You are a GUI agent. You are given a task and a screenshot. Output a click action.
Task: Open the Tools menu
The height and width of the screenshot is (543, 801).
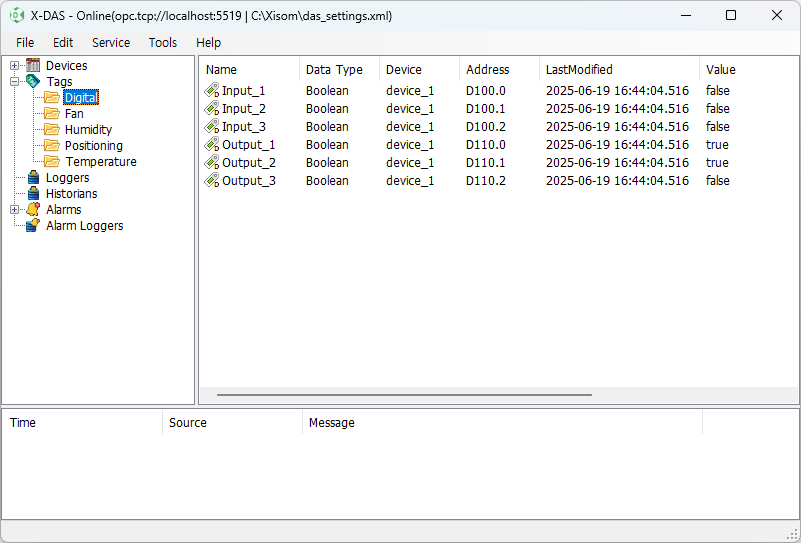pos(163,43)
